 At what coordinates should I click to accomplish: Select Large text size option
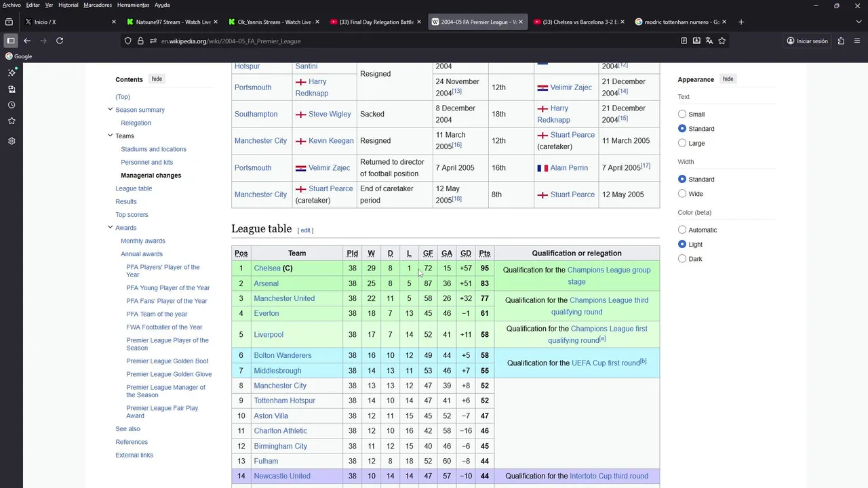point(682,143)
